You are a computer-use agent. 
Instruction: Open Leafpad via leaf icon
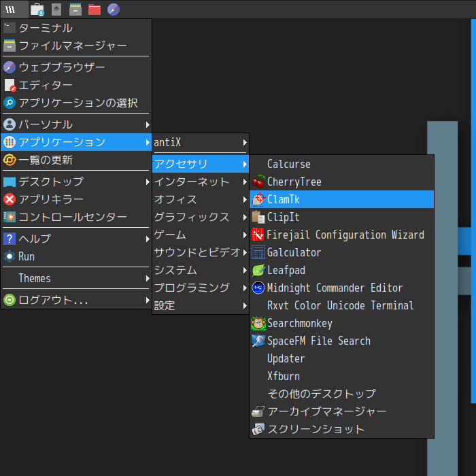258,270
